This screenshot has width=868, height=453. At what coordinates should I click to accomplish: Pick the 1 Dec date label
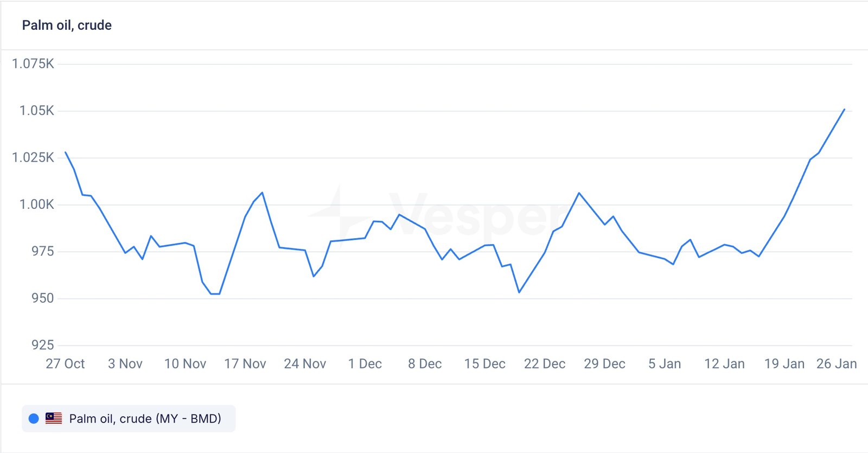pos(365,363)
